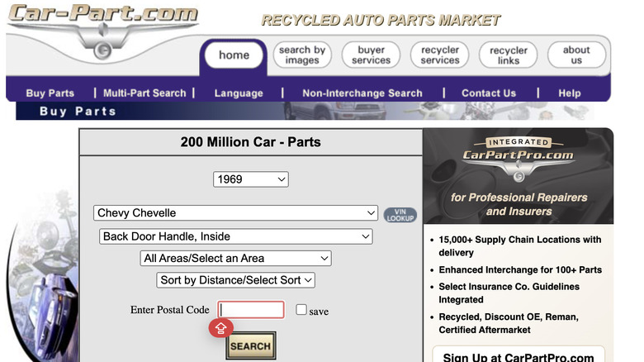
Task: Focus the postal code input field
Action: coord(251,310)
